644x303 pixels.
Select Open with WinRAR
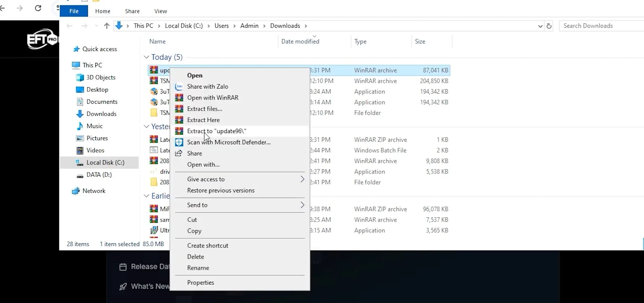pyautogui.click(x=240, y=98)
